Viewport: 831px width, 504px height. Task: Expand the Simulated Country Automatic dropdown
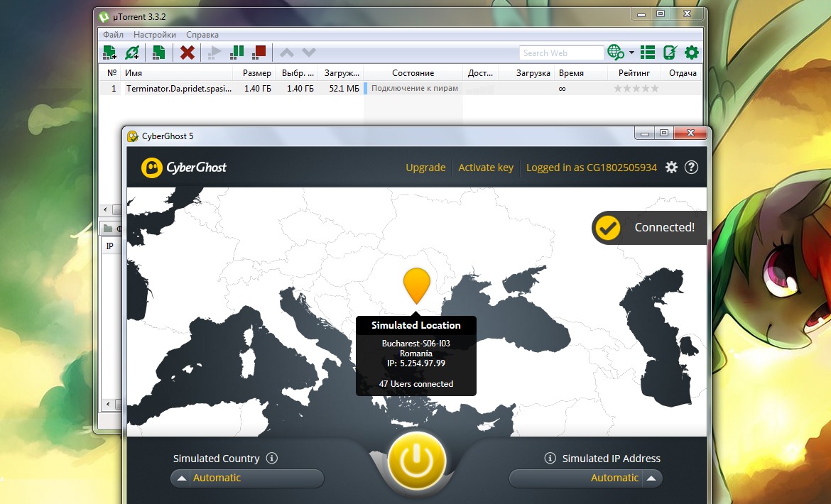point(247,478)
